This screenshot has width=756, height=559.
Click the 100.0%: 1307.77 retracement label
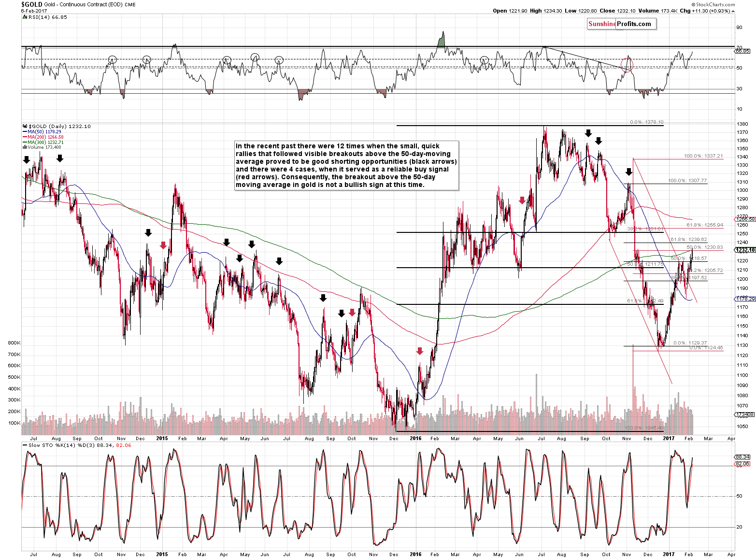pos(687,181)
